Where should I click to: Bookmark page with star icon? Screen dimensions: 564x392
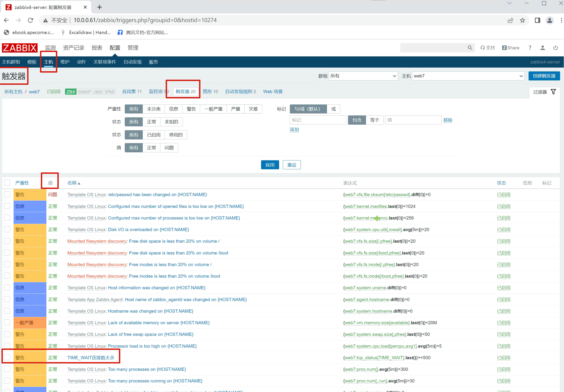[x=522, y=20]
